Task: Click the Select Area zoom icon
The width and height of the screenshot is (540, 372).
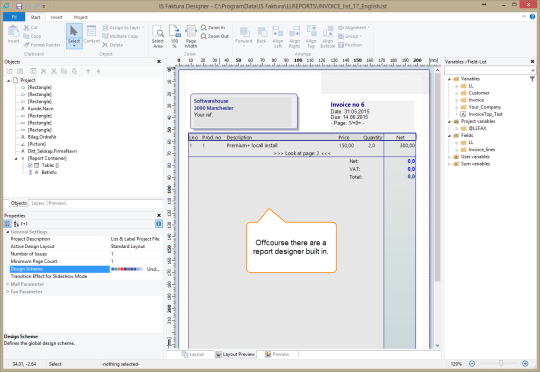Action: pos(158,36)
